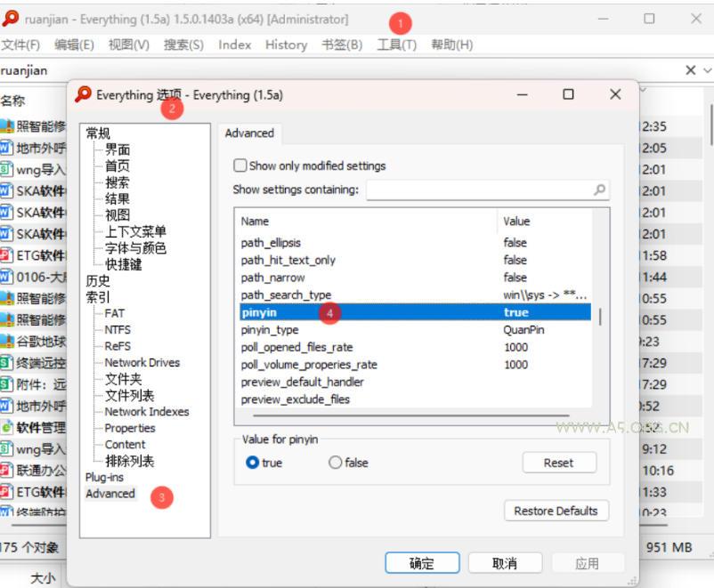Select Content in options tree

(x=125, y=445)
